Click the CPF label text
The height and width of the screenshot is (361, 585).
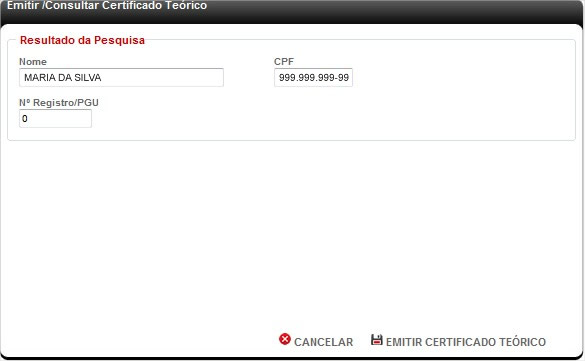tap(284, 62)
